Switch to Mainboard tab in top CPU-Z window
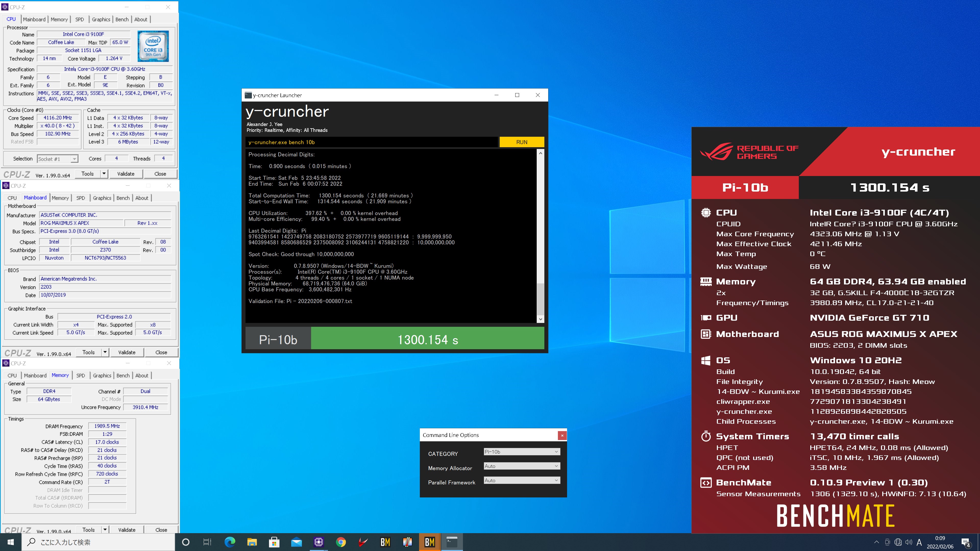The height and width of the screenshot is (551, 980). pyautogui.click(x=34, y=19)
